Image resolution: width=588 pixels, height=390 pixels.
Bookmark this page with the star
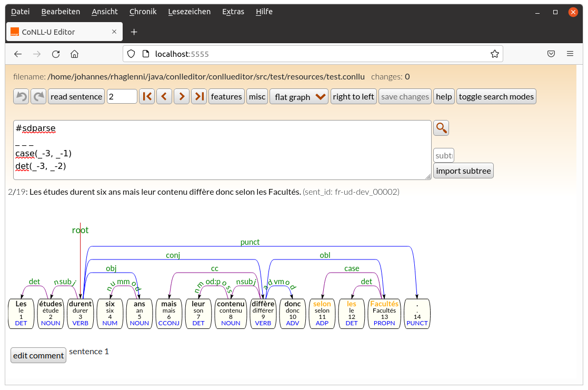495,54
